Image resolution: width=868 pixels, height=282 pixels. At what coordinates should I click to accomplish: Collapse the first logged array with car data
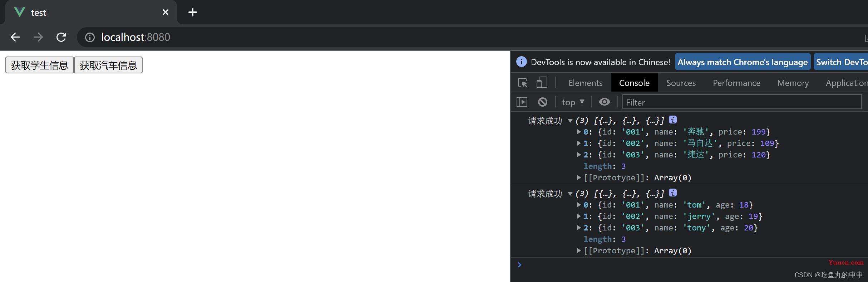pos(570,121)
